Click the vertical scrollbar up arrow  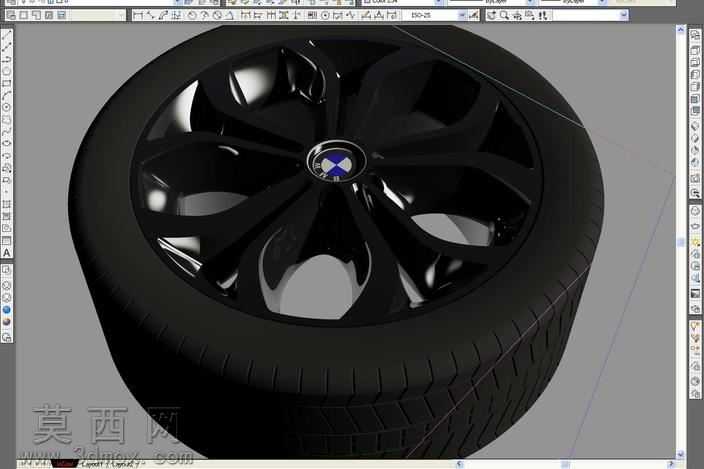coord(681,30)
